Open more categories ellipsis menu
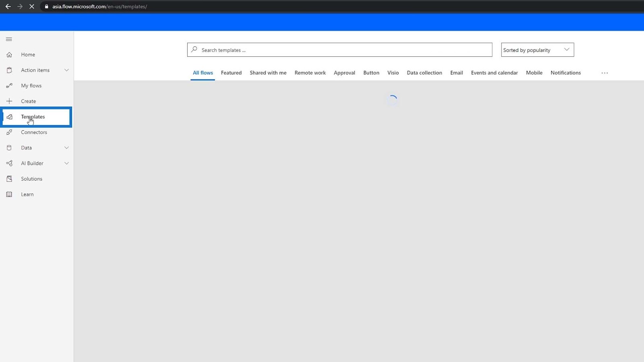Screen dimensions: 644x362 tap(605, 73)
